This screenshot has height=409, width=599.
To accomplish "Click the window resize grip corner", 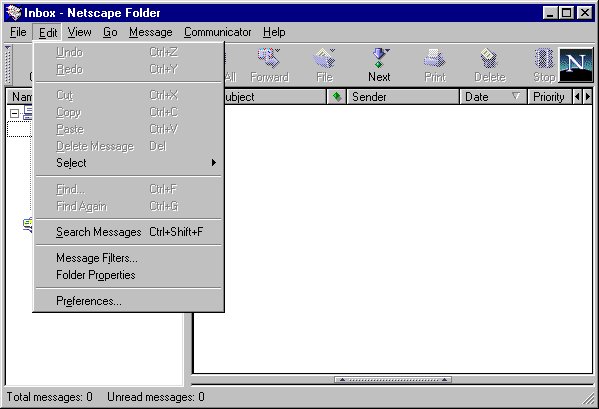I will pos(589,399).
